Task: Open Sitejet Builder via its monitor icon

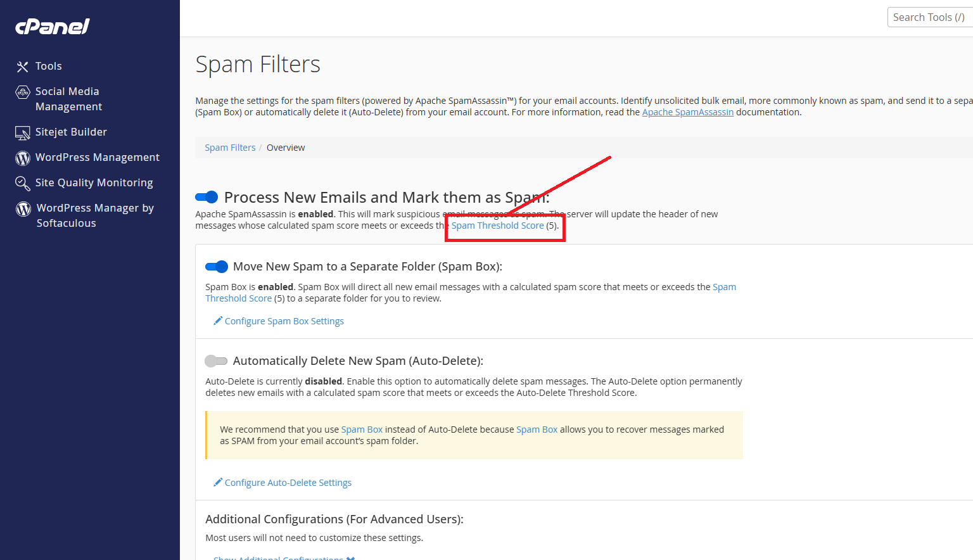Action: coord(23,133)
